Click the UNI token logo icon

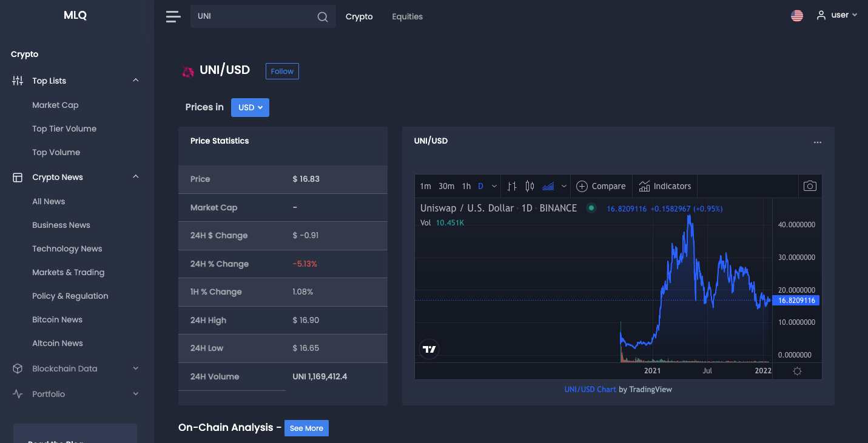[x=188, y=72]
